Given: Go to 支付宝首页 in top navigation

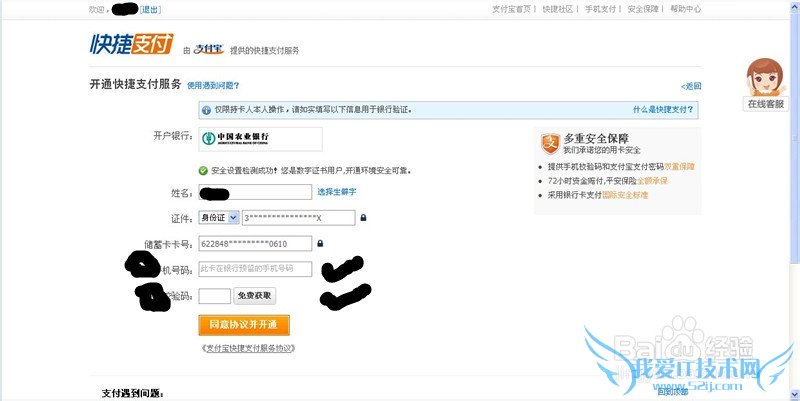Looking at the screenshot, I should (511, 9).
